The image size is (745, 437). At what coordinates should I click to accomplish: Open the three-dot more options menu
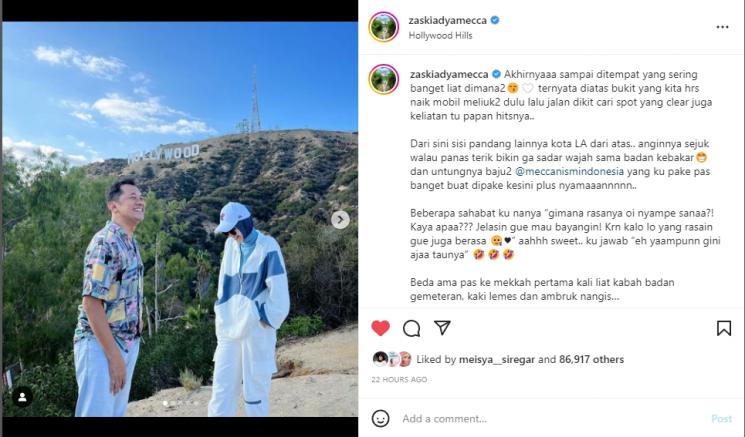(x=722, y=27)
